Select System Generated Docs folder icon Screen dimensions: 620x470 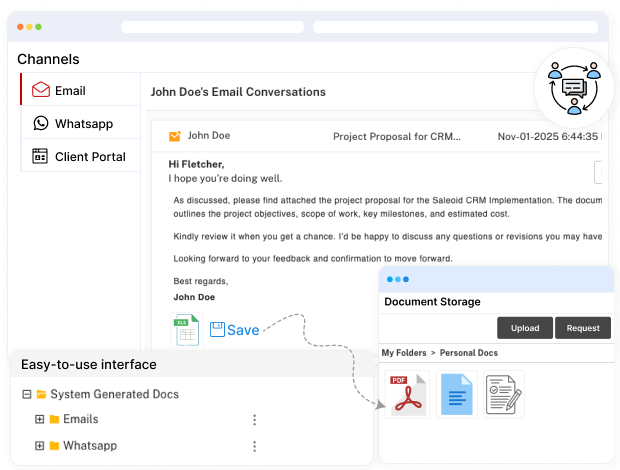(x=41, y=394)
